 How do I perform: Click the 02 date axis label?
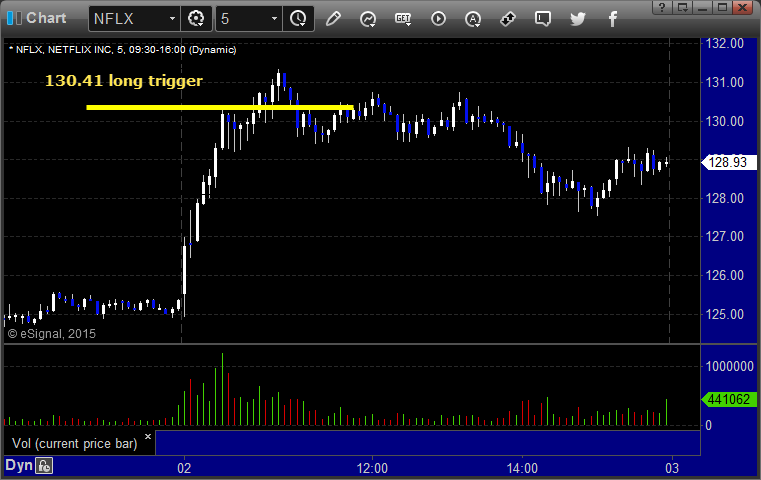184,468
